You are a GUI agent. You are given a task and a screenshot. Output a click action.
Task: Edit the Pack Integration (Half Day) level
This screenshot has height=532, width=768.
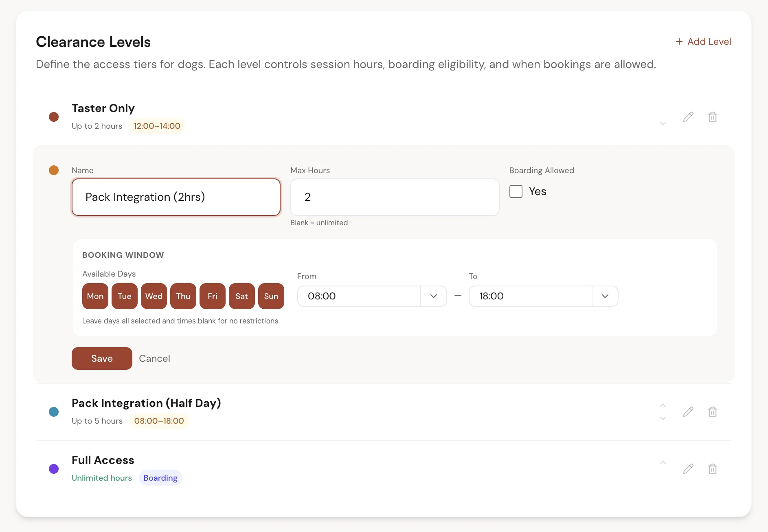pos(688,412)
